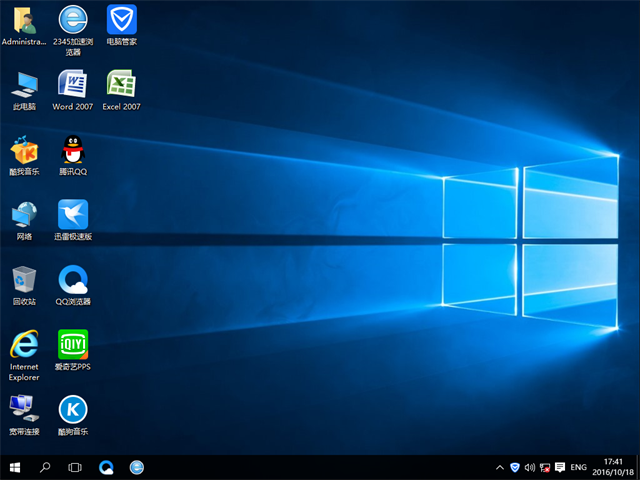The width and height of the screenshot is (640, 480).
Task: Open Task View from the taskbar
Action: [75, 467]
